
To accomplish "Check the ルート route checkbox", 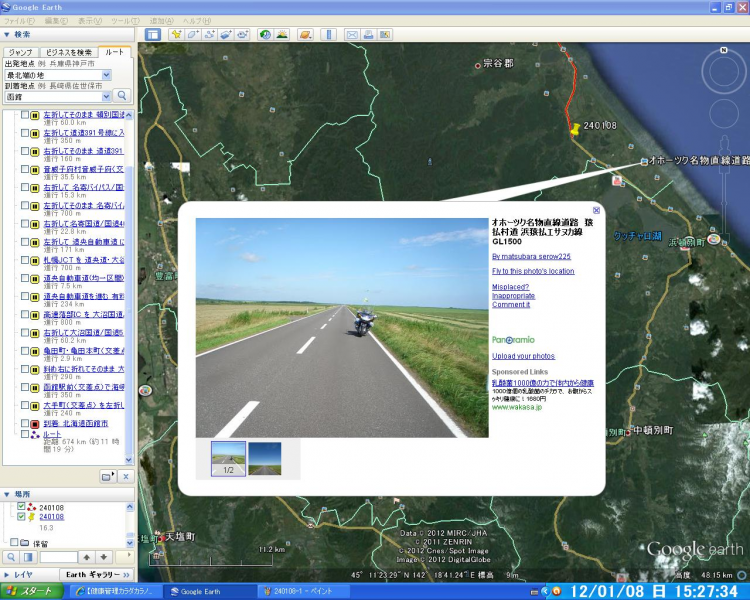I will 25,435.
